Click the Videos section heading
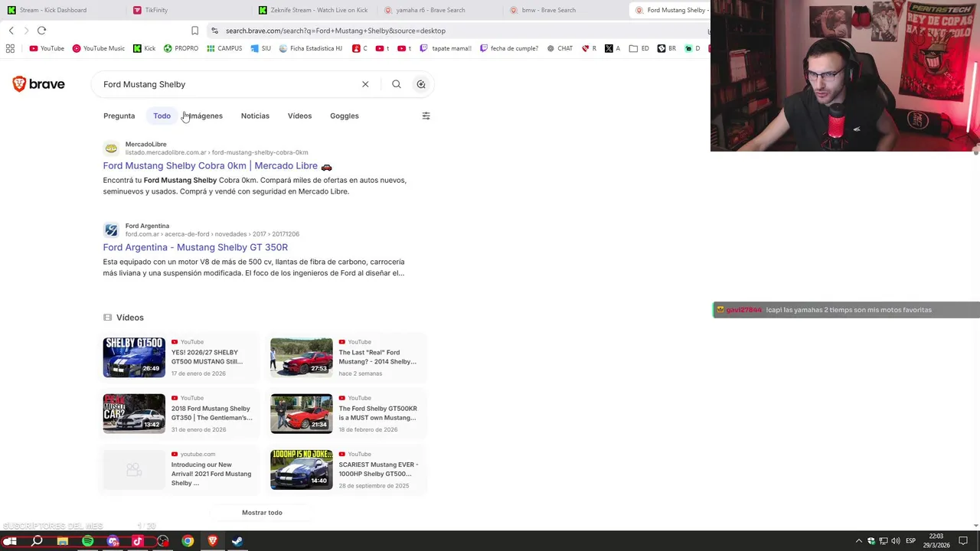 tap(129, 318)
